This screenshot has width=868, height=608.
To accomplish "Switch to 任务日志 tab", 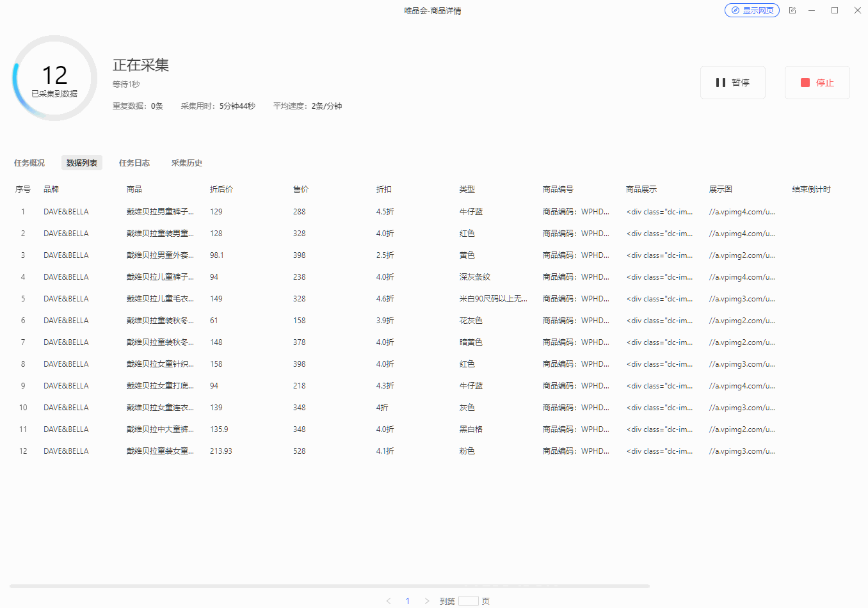I will pyautogui.click(x=134, y=163).
